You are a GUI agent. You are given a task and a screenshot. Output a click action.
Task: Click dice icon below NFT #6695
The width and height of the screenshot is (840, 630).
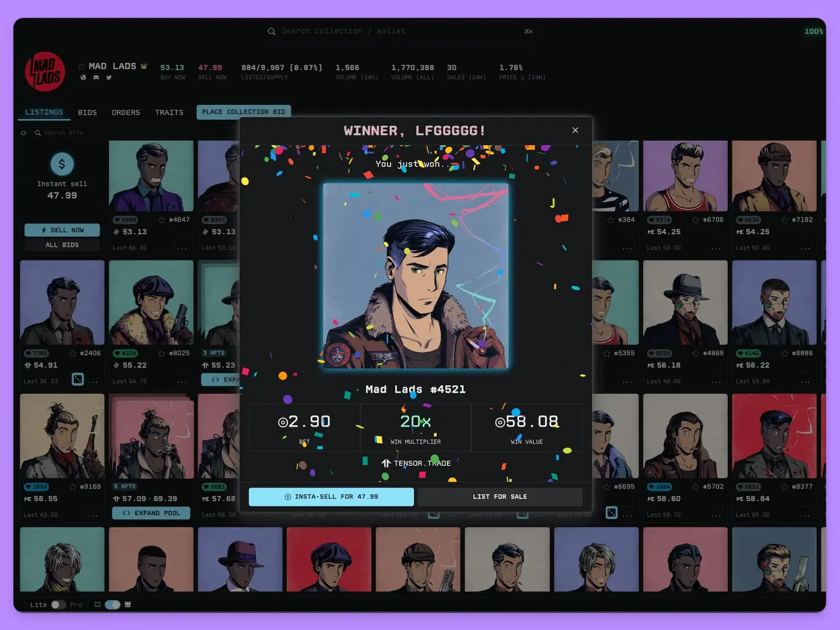(612, 513)
